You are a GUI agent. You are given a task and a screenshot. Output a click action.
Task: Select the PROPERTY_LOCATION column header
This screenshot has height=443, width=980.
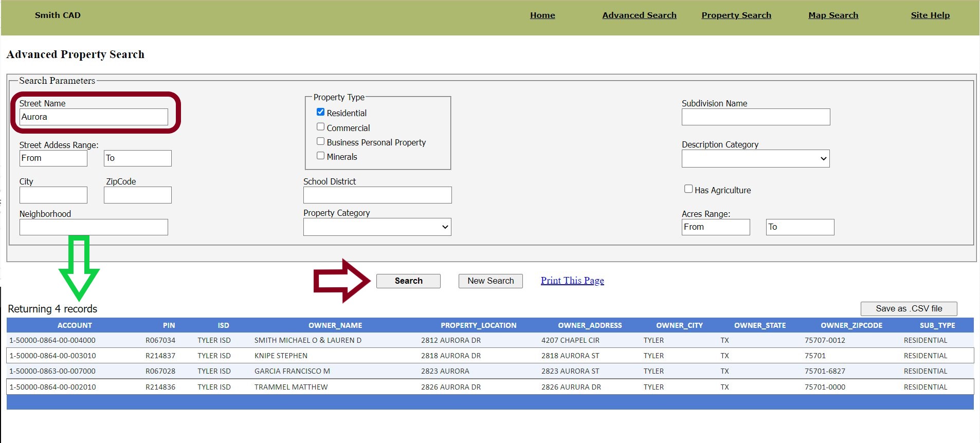(x=478, y=325)
